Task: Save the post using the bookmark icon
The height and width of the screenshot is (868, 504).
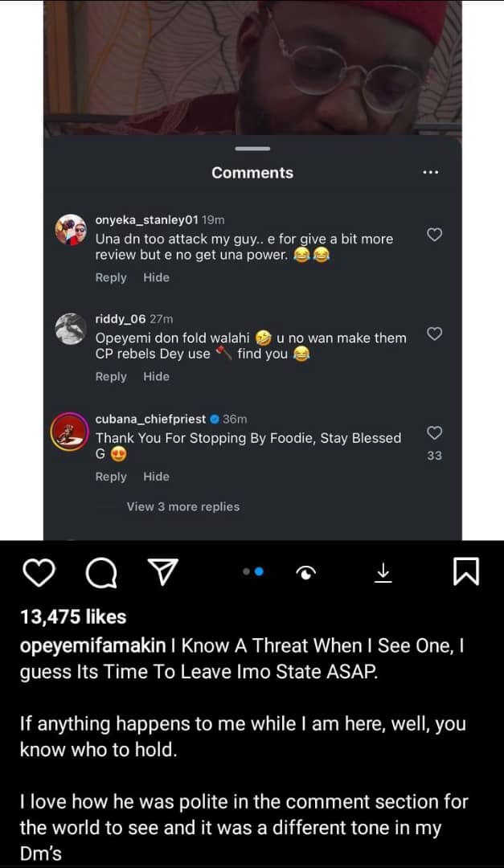Action: click(465, 572)
